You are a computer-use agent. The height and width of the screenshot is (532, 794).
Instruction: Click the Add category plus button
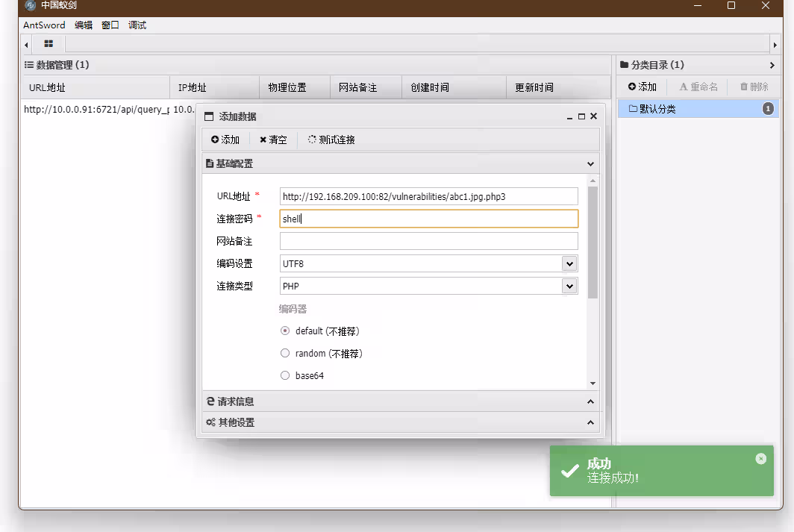(642, 87)
